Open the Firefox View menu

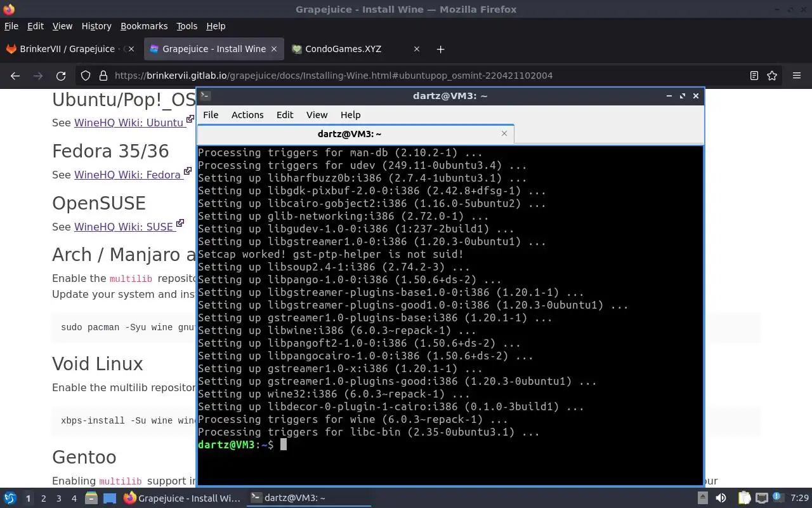[x=62, y=26]
